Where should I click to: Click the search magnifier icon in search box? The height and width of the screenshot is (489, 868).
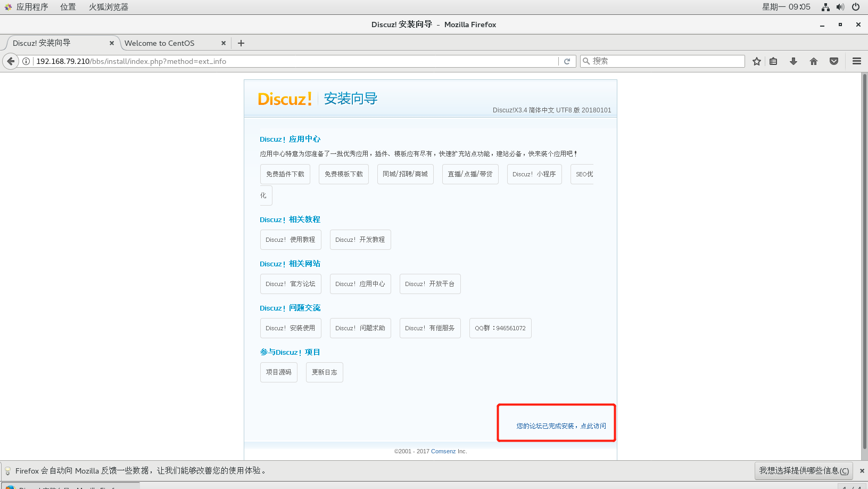(586, 61)
